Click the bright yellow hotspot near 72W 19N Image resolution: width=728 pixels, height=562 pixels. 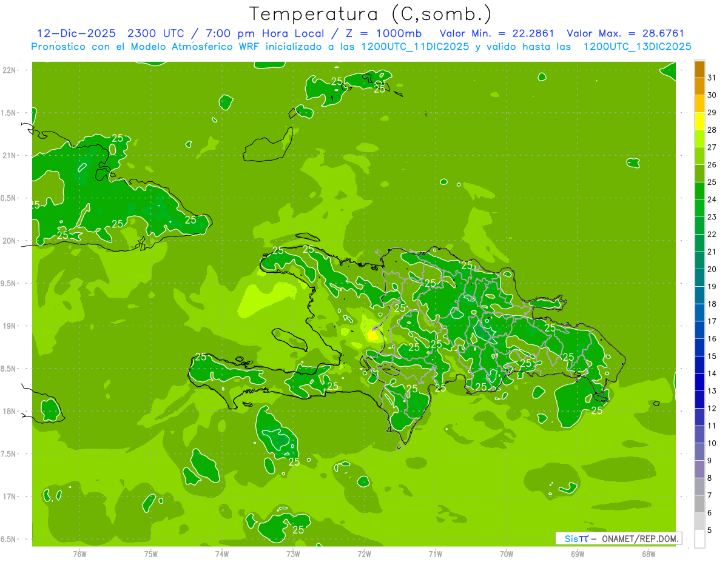coord(372,335)
